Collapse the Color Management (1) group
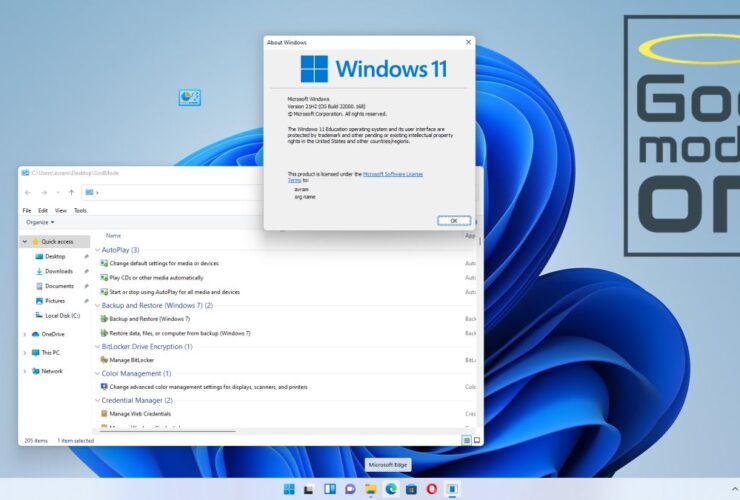Viewport: 740px width, 500px height. pos(98,373)
